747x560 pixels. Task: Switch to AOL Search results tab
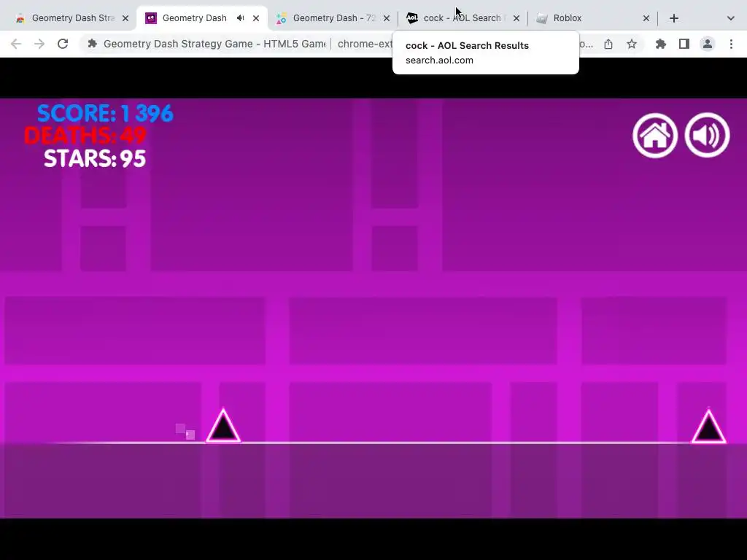tap(462, 18)
